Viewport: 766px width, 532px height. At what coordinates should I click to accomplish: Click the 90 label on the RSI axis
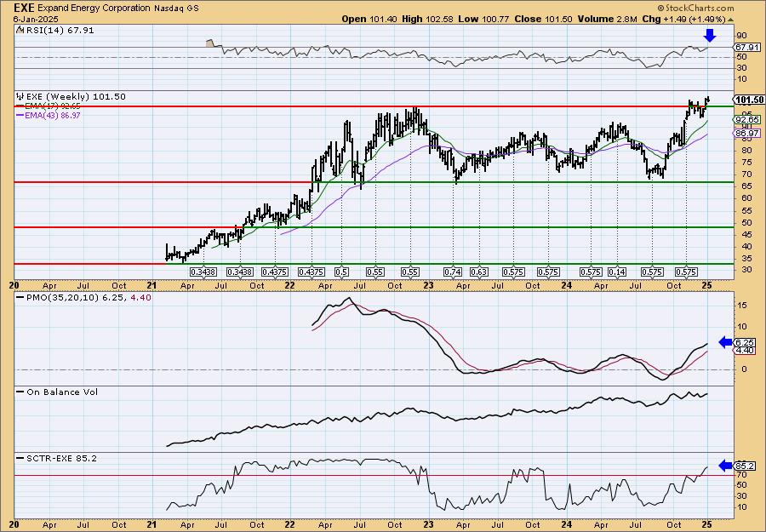point(741,36)
